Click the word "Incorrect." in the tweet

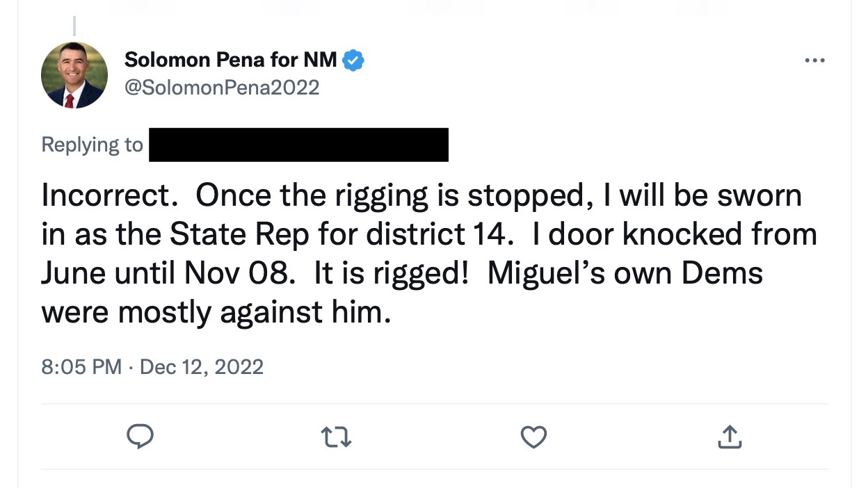tap(106, 196)
